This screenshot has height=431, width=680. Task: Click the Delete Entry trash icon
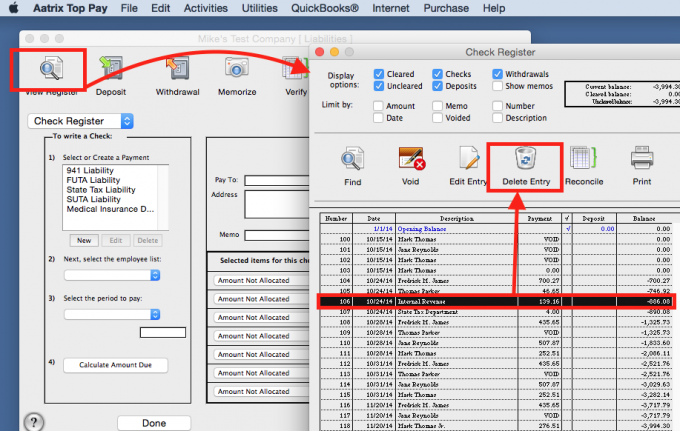tap(526, 158)
